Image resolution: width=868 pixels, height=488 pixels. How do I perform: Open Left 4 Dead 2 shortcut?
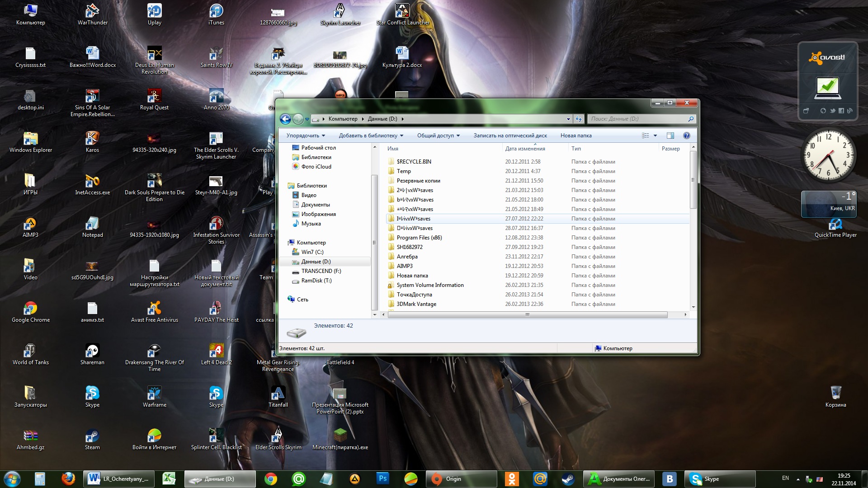pos(216,354)
